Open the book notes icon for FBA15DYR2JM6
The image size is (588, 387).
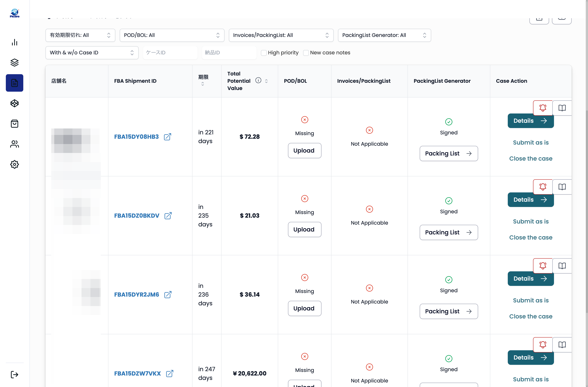[x=562, y=266]
